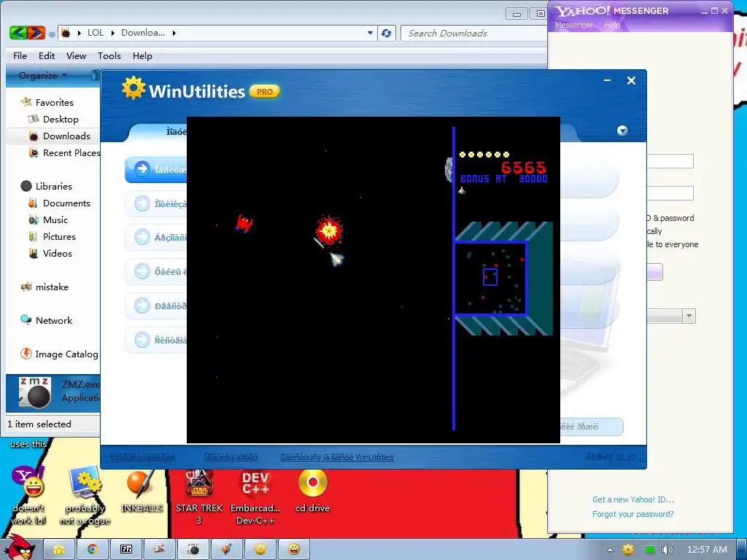
Task: Expand the breadcrumb arrow after LOL
Action: point(113,33)
